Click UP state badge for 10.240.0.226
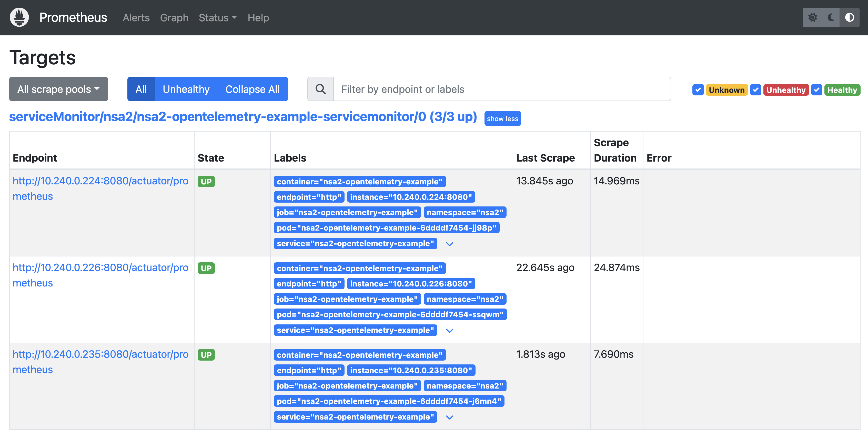 click(206, 269)
